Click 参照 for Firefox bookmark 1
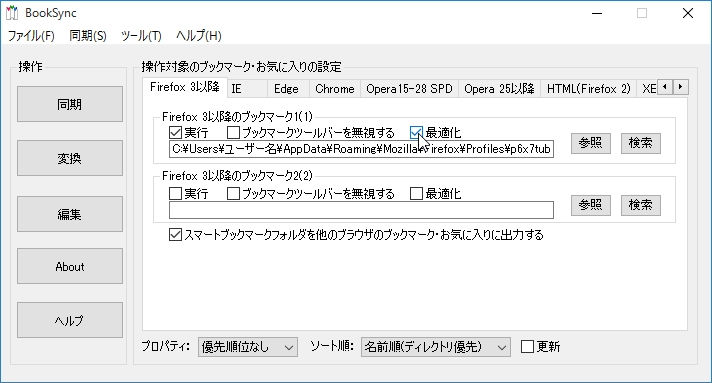This screenshot has width=712, height=383. (591, 144)
